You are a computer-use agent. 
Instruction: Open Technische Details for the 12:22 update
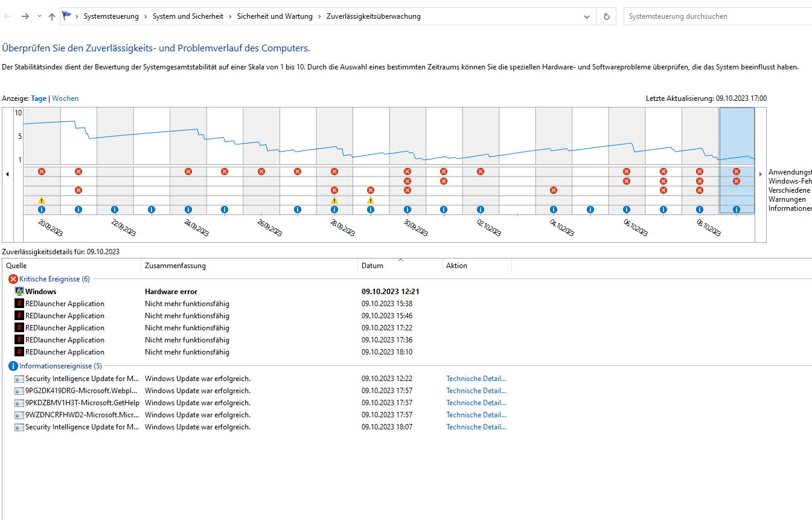(x=476, y=379)
